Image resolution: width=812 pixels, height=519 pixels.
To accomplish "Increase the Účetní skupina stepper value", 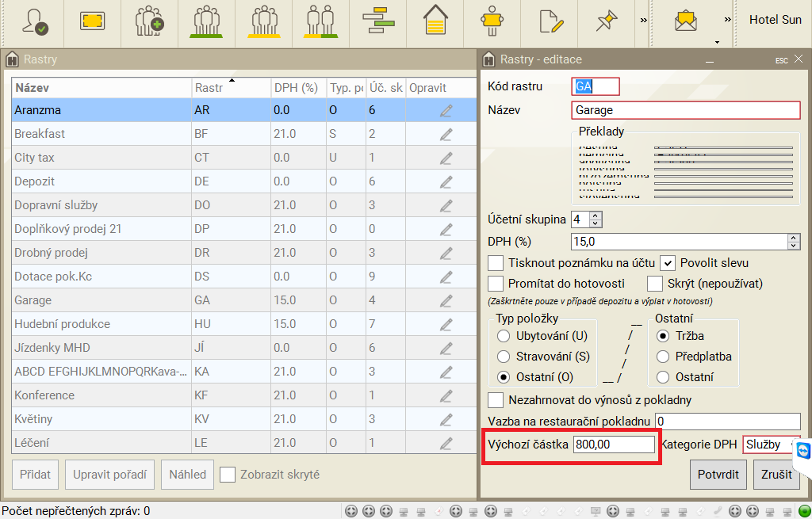I will pos(596,215).
